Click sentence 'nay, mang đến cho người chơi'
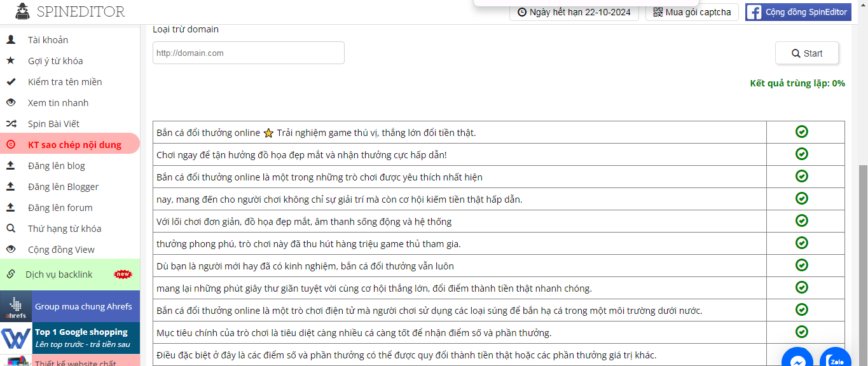Screen dimensions: 868x366 click(339, 200)
